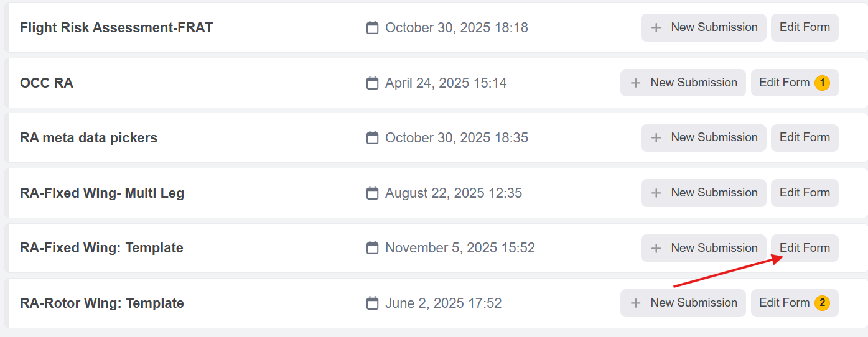Click the calendar icon in the OCC RA row
The image size is (868, 337).
[372, 83]
